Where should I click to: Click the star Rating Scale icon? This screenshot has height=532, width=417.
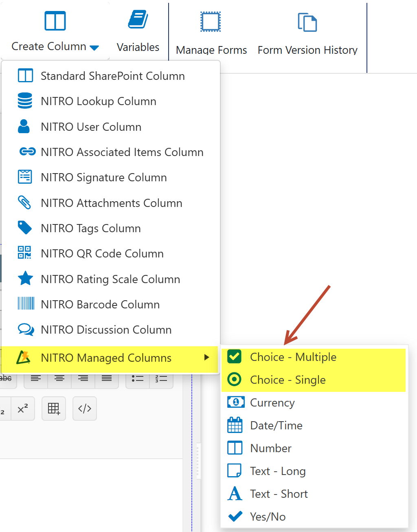click(26, 278)
